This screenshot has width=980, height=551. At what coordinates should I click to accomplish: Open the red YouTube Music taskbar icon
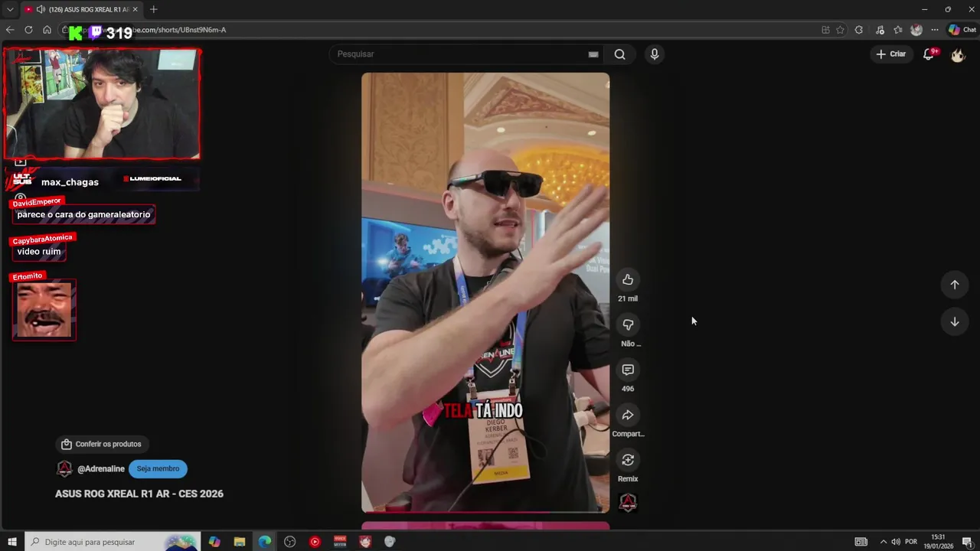pyautogui.click(x=315, y=542)
